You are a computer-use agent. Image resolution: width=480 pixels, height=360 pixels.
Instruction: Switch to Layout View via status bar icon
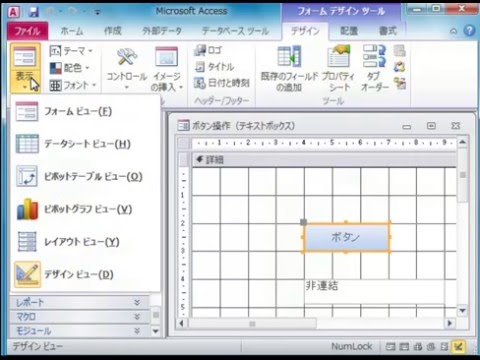click(444, 347)
